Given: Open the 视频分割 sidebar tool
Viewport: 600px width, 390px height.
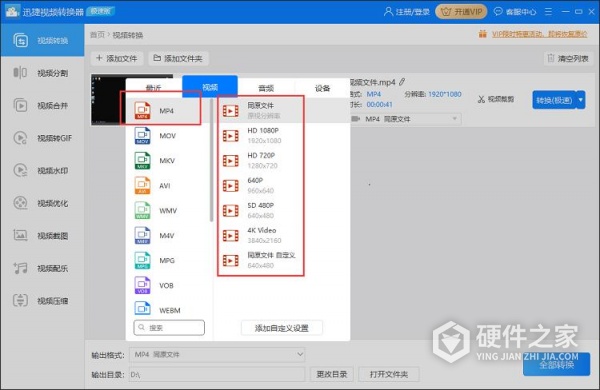Looking at the screenshot, I should point(42,73).
